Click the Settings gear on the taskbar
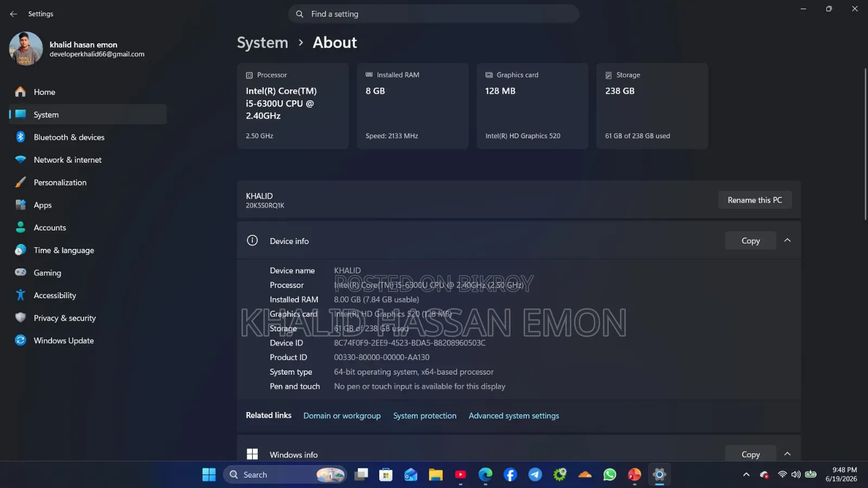Image resolution: width=868 pixels, height=488 pixels. (659, 474)
